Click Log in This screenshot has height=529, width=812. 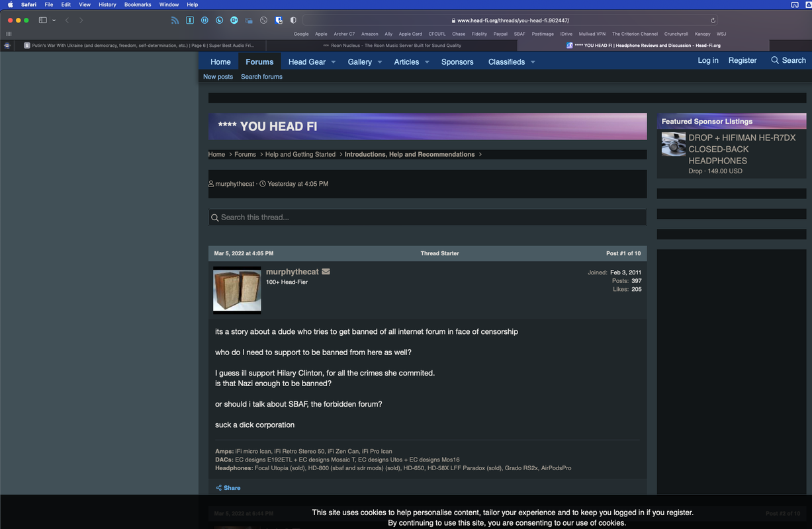pos(708,60)
